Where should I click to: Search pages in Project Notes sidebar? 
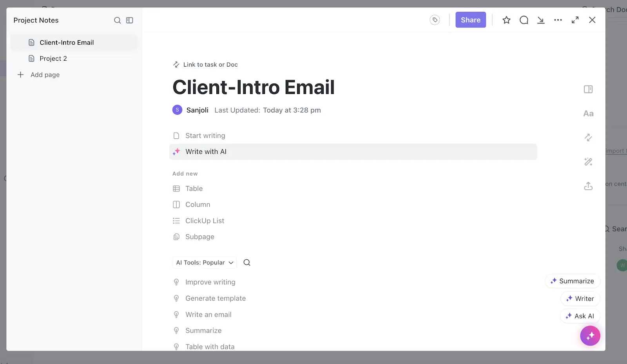coord(117,20)
